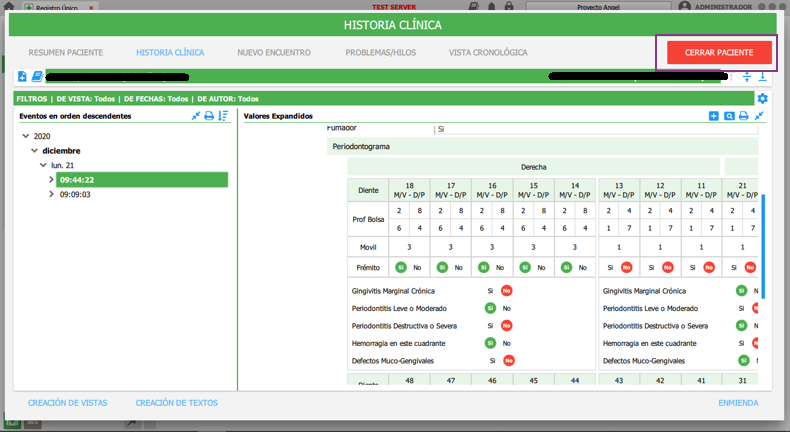Select No for Periodontitis Destructiva o Severa, teeth 18-14

click(x=506, y=326)
